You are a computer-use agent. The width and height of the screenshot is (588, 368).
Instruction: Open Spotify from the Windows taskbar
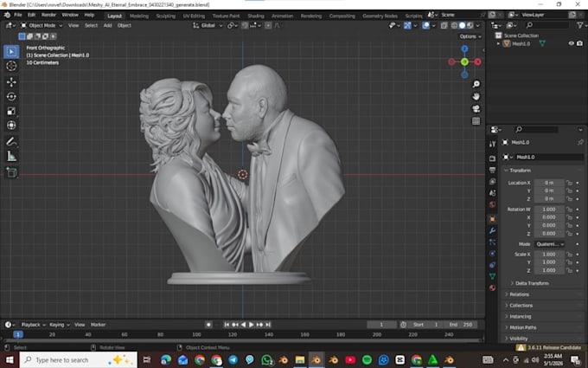(367, 360)
